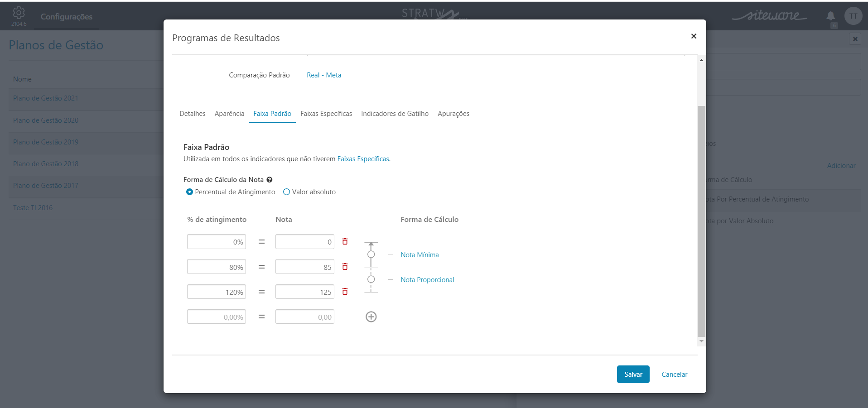
Task: Edit the Nota field with value 125
Action: (x=305, y=292)
